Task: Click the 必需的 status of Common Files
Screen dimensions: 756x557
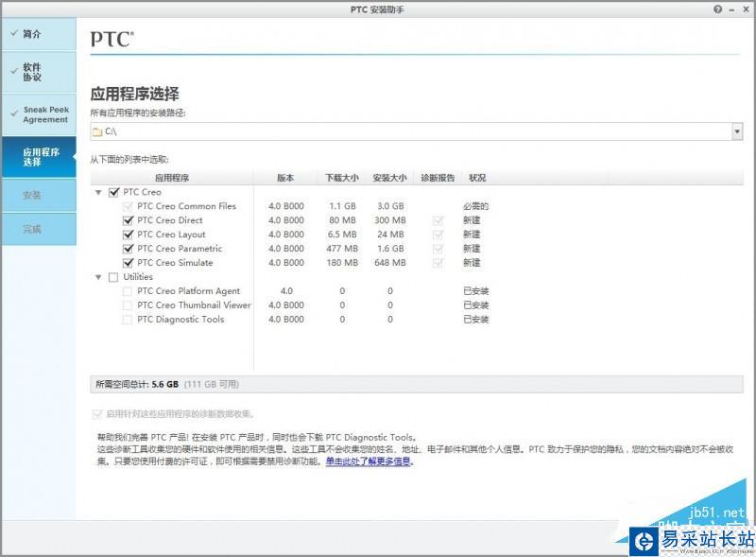Action: point(476,206)
